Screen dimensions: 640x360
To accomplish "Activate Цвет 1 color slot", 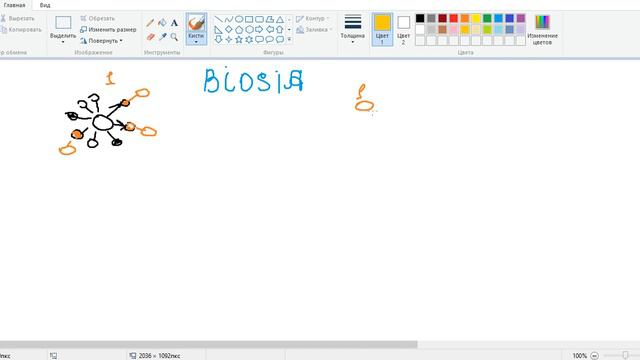I will click(382, 29).
